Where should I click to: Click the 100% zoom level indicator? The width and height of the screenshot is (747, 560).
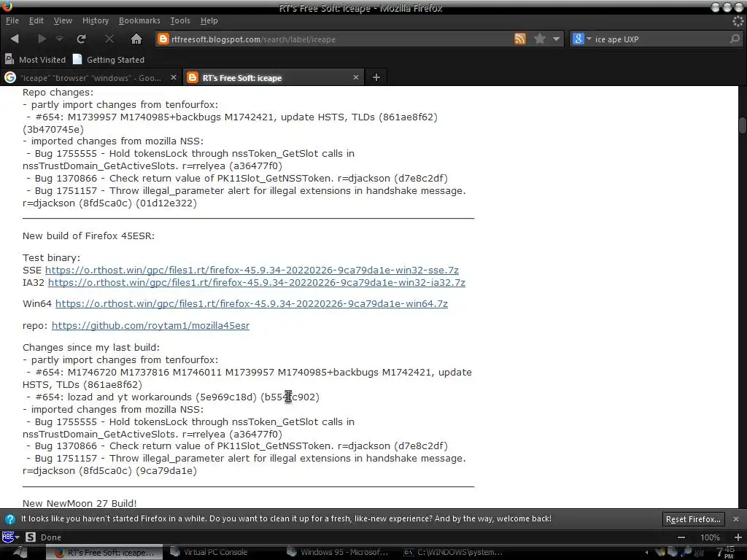710,537
